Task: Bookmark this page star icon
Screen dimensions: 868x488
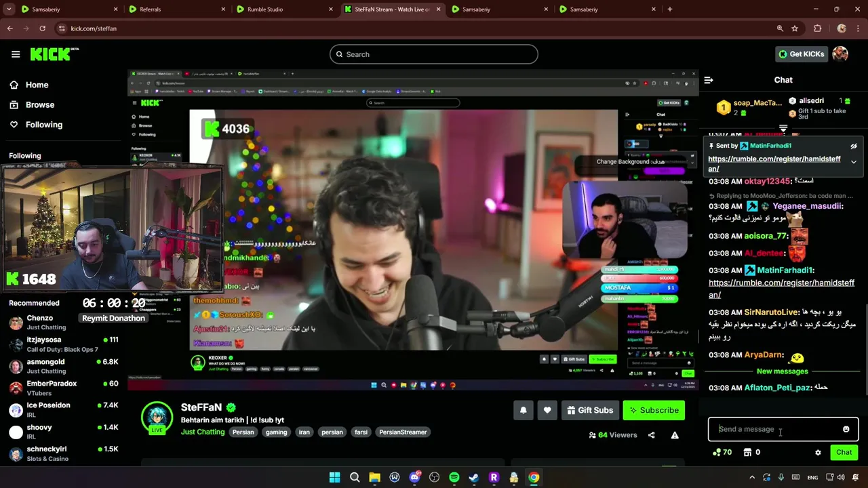Action: tap(795, 28)
